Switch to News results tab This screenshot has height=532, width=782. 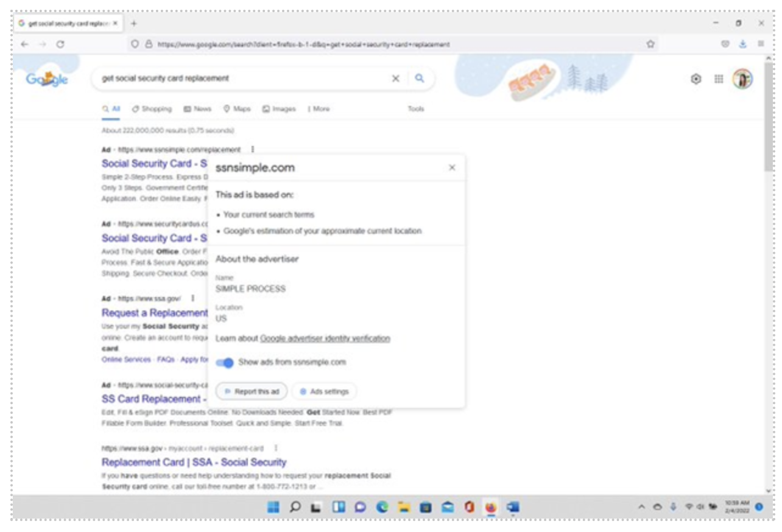[x=197, y=109]
